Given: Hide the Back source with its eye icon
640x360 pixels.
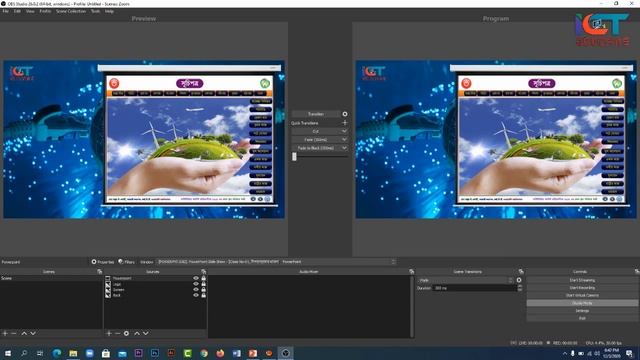Looking at the screenshot, I should click(x=196, y=295).
